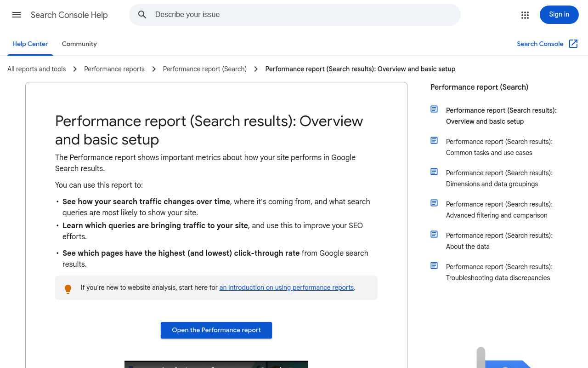Click the lightbulb tip icon
The image size is (588, 368).
[x=68, y=289]
